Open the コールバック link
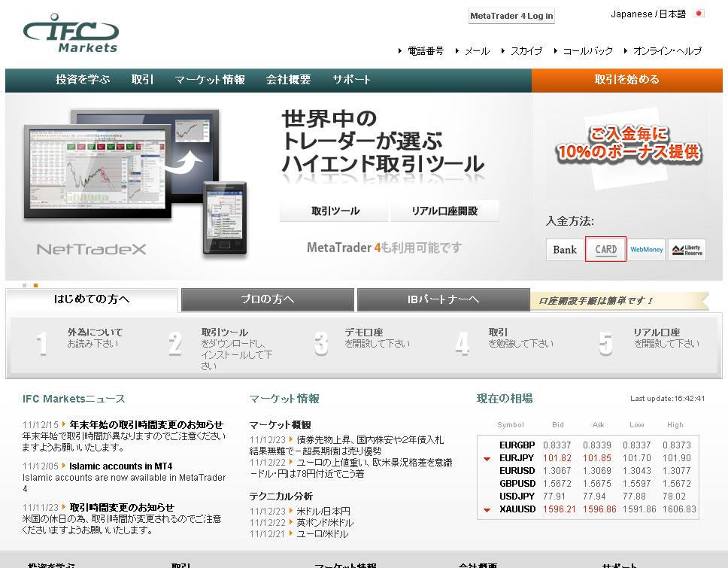Image resolution: width=728 pixels, height=568 pixels. 588,51
